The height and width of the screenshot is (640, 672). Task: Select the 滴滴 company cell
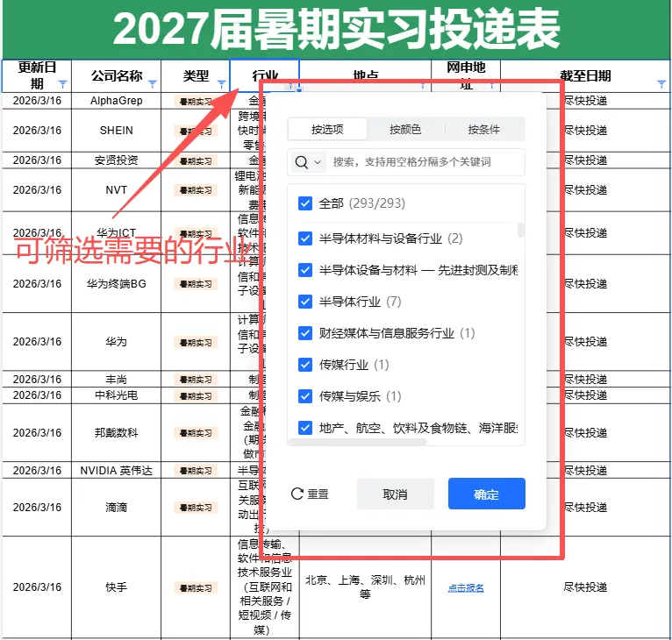click(x=116, y=508)
